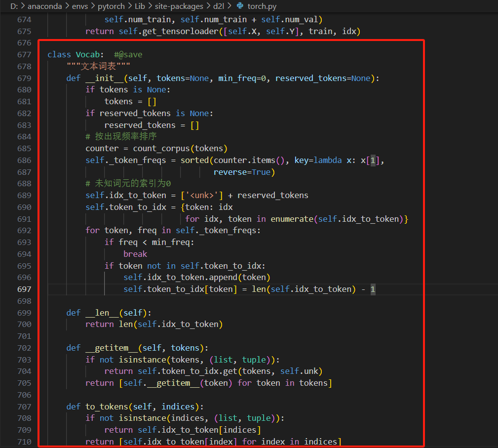
Task: Click the sorted function call
Action: tap(194, 160)
